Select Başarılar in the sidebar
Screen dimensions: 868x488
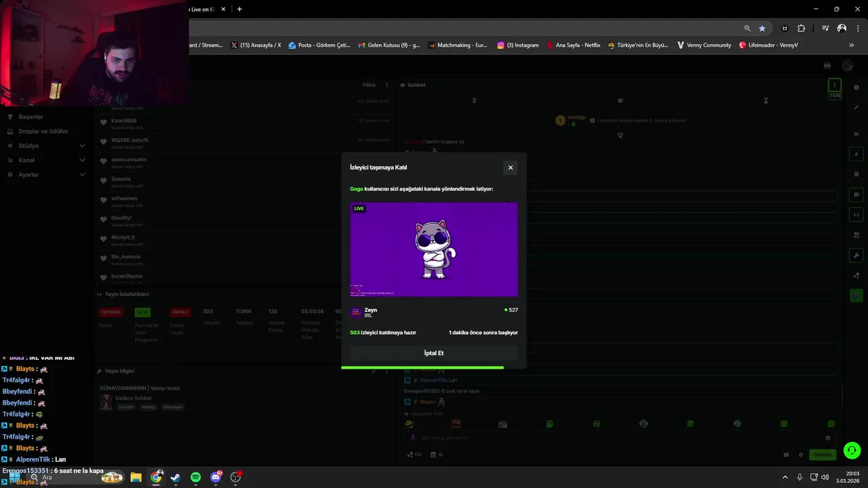31,117
